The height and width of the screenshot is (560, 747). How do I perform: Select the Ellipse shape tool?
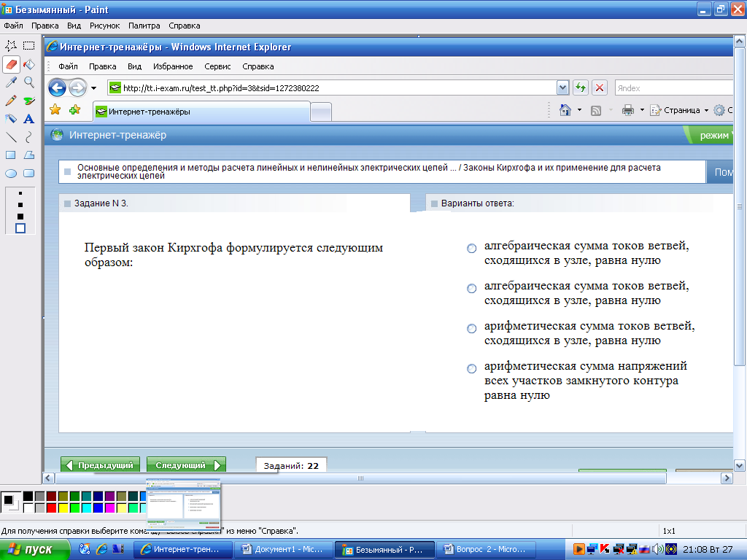click(10, 174)
